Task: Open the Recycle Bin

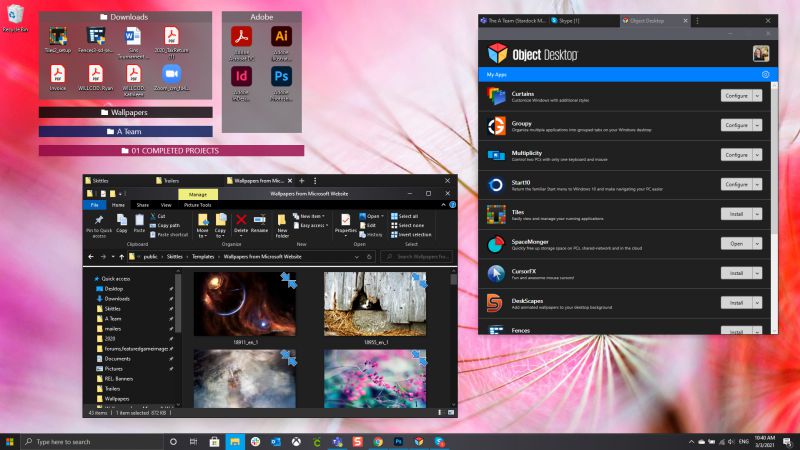Action: click(x=13, y=18)
